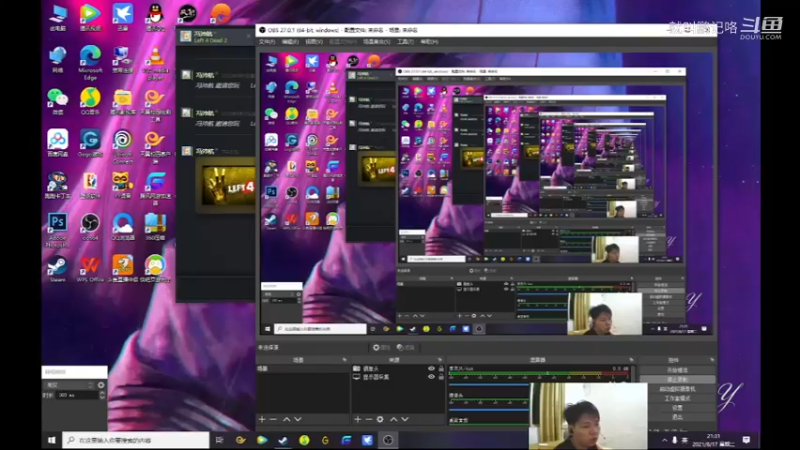The height and width of the screenshot is (450, 800).
Task: Open WeChat desktop shortcut
Action: 58,101
